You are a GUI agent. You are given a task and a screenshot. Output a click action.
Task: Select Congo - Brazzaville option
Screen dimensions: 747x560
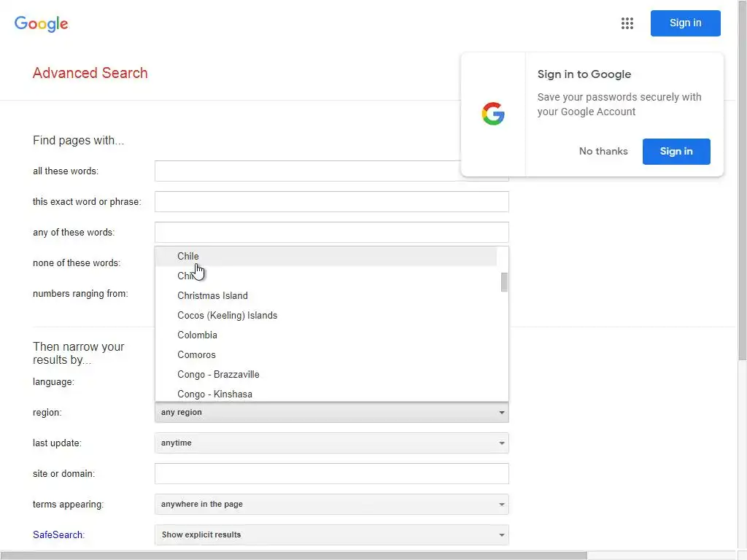pos(218,375)
